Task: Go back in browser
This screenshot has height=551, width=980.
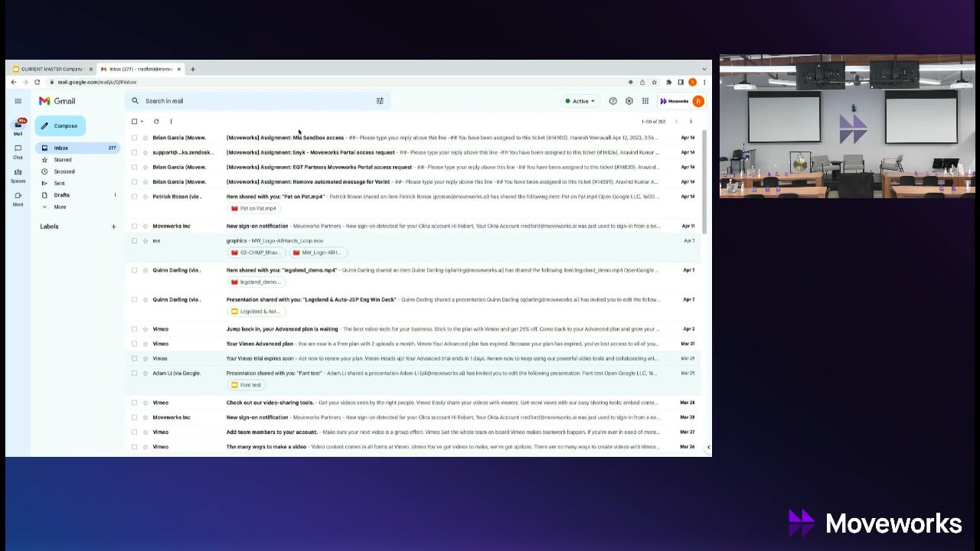Action: 13,82
